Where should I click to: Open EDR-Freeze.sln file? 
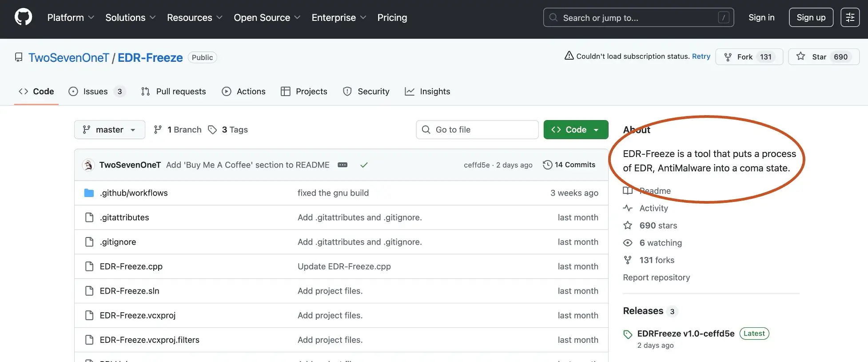(129, 291)
